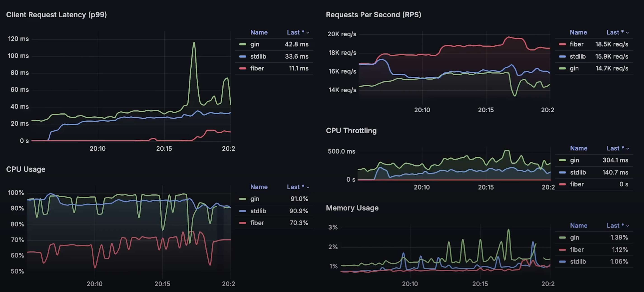644x292 pixels.
Task: Sort RPS legend by Last column chevron
Action: [x=627, y=33]
